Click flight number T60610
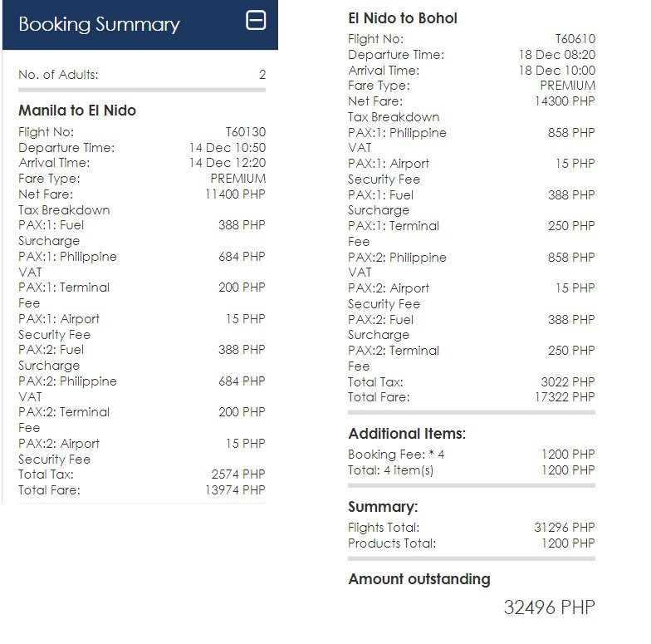The image size is (651, 644). pyautogui.click(x=575, y=39)
